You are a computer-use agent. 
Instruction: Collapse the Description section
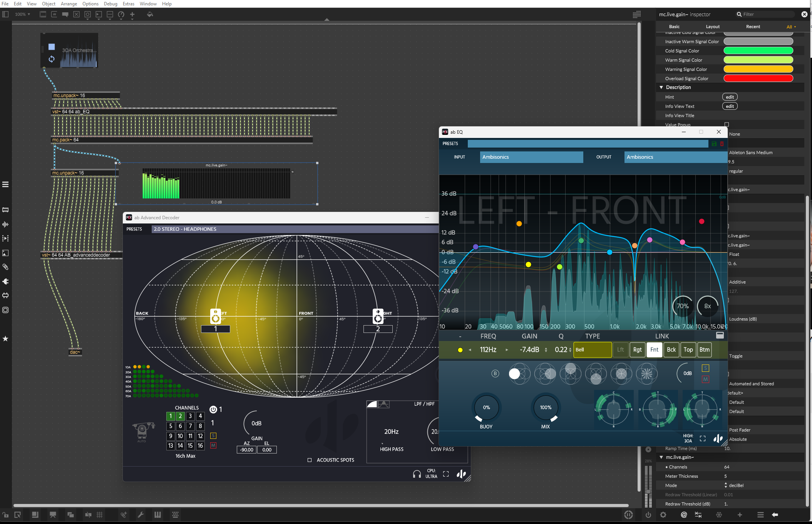click(x=661, y=87)
